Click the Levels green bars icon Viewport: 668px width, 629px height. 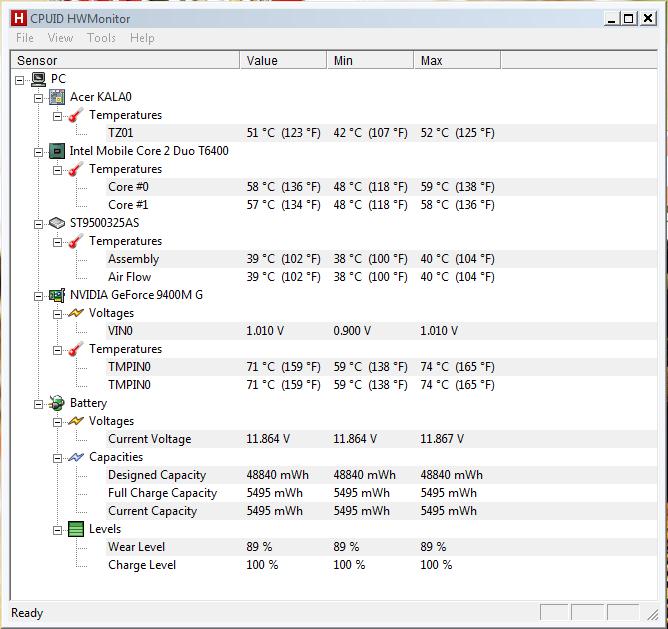[76, 529]
